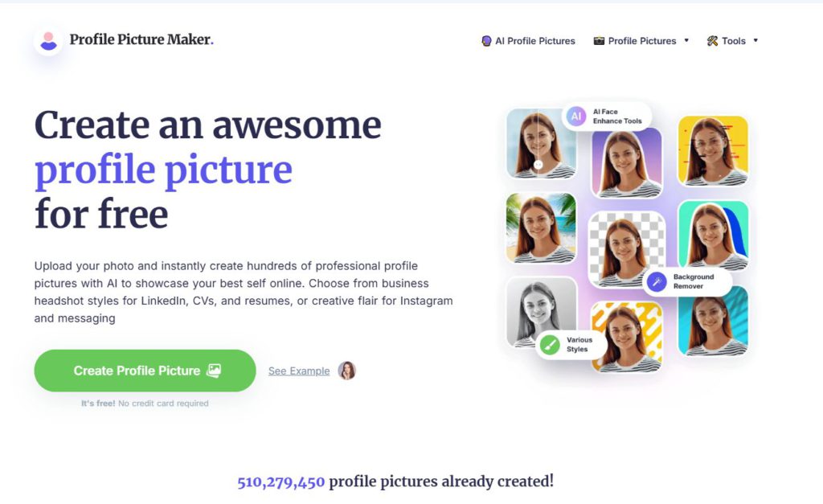Click the Profile Picture Maker site title
Image resolution: width=823 pixels, height=504 pixels.
point(141,39)
